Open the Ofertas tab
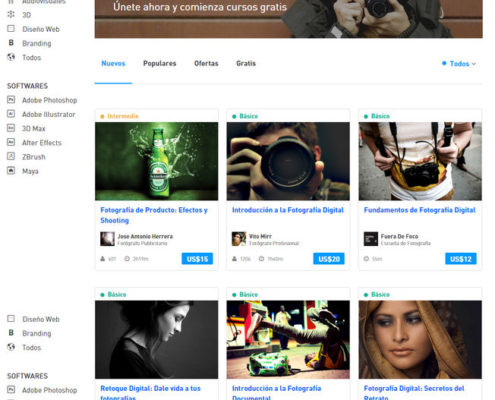The height and width of the screenshot is (400, 495). tap(206, 63)
